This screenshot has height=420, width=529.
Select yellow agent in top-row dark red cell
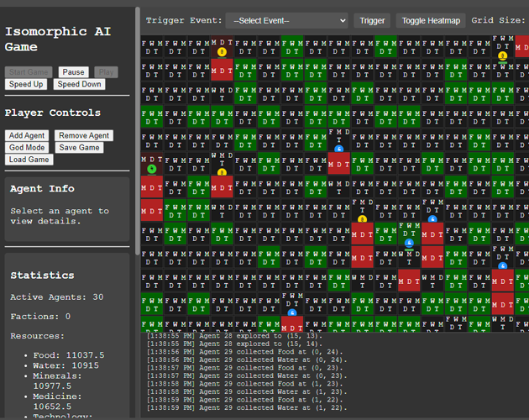222,52
